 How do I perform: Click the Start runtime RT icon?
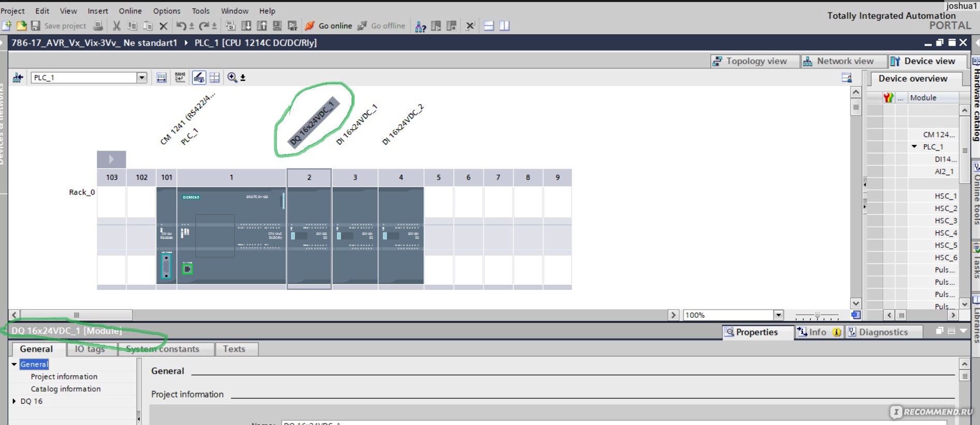292,25
